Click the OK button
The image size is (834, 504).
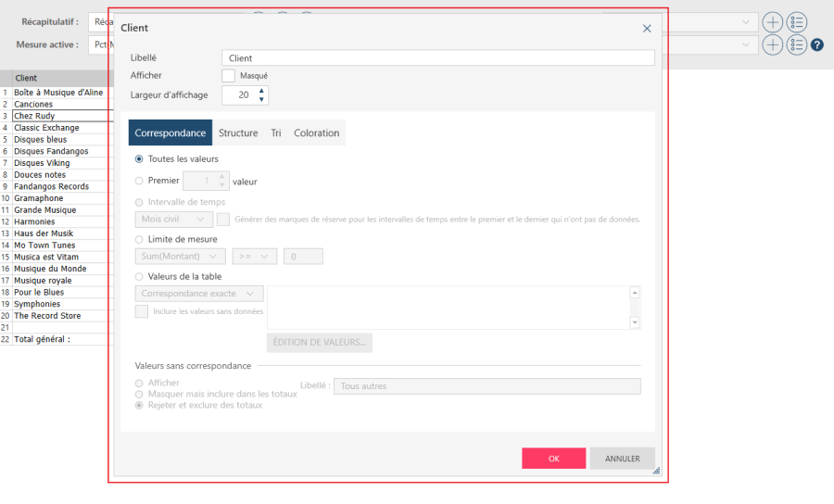[554, 459]
